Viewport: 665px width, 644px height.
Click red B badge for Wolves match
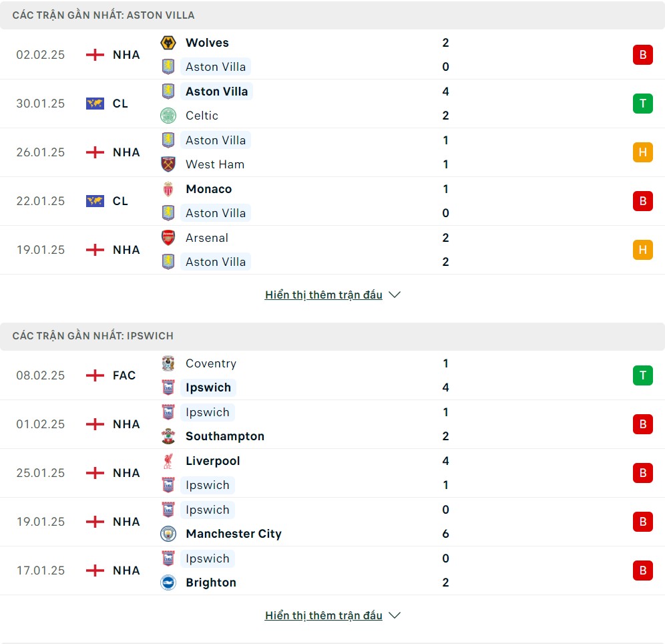tap(642, 55)
